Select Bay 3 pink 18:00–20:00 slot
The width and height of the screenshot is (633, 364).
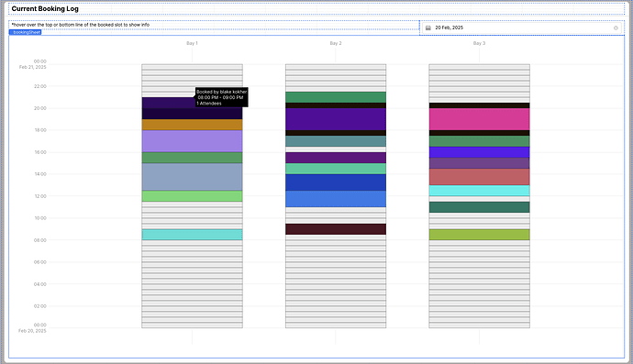click(479, 119)
